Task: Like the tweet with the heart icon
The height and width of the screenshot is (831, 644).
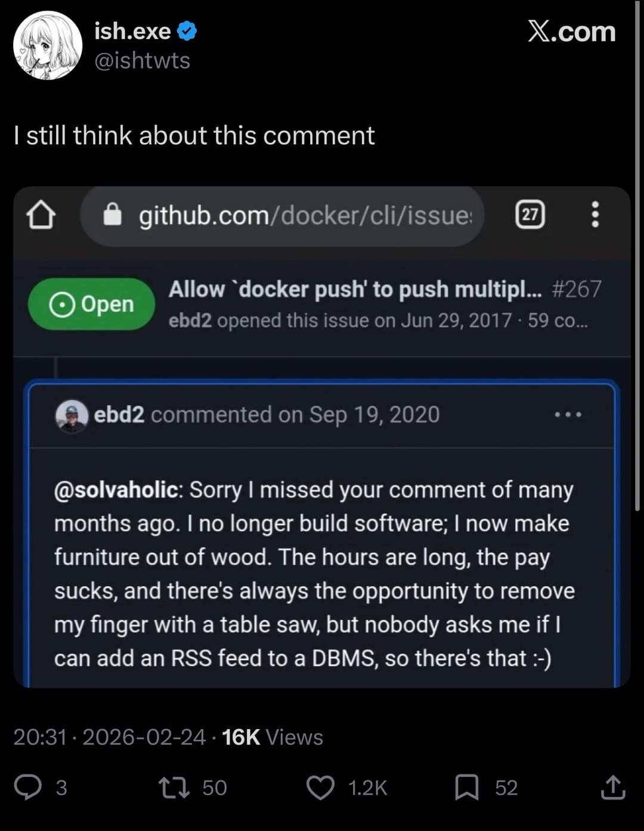Action: click(320, 787)
